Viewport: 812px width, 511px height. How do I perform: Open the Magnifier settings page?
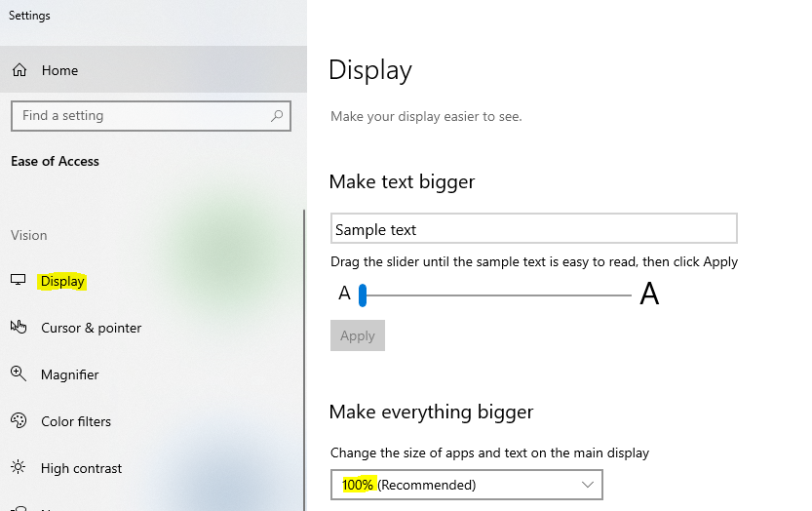pyautogui.click(x=69, y=374)
